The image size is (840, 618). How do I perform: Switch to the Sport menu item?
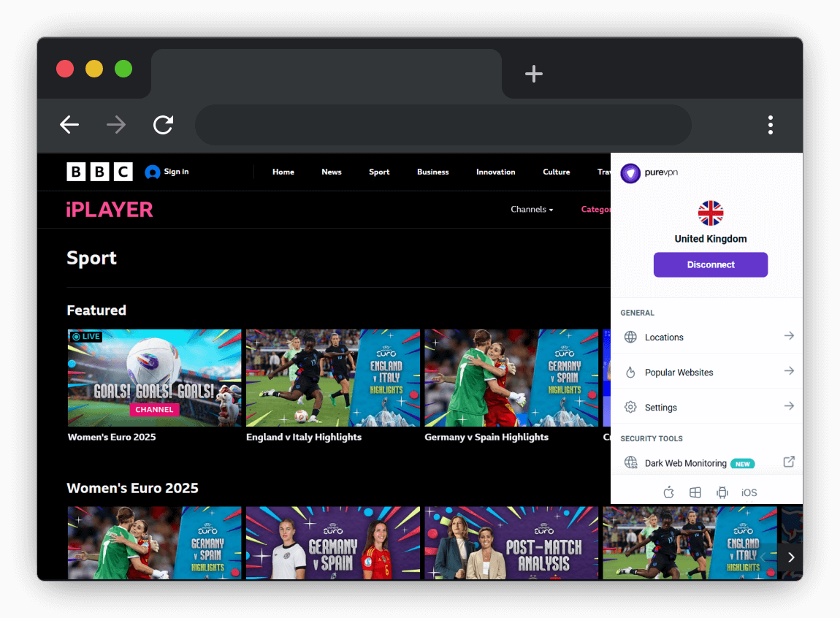379,172
